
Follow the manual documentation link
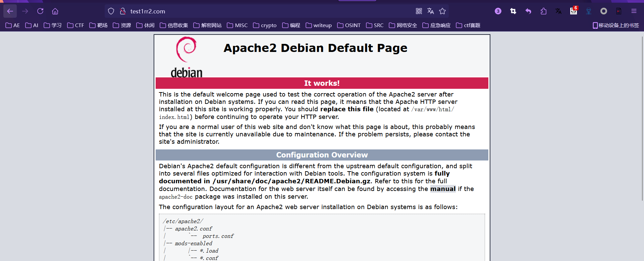[443, 189]
